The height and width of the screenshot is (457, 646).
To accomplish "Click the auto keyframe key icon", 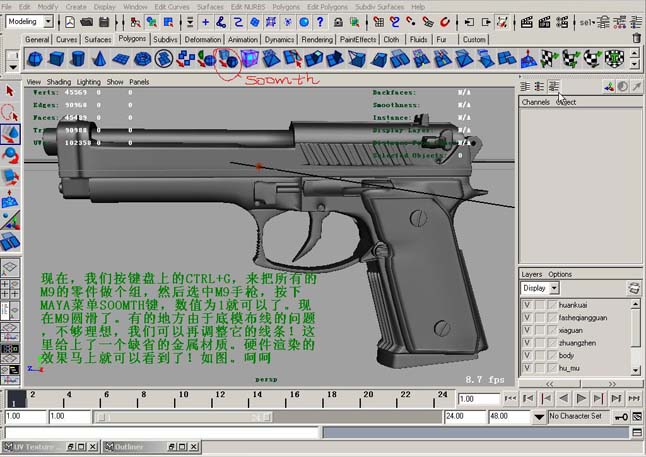I will (x=621, y=417).
